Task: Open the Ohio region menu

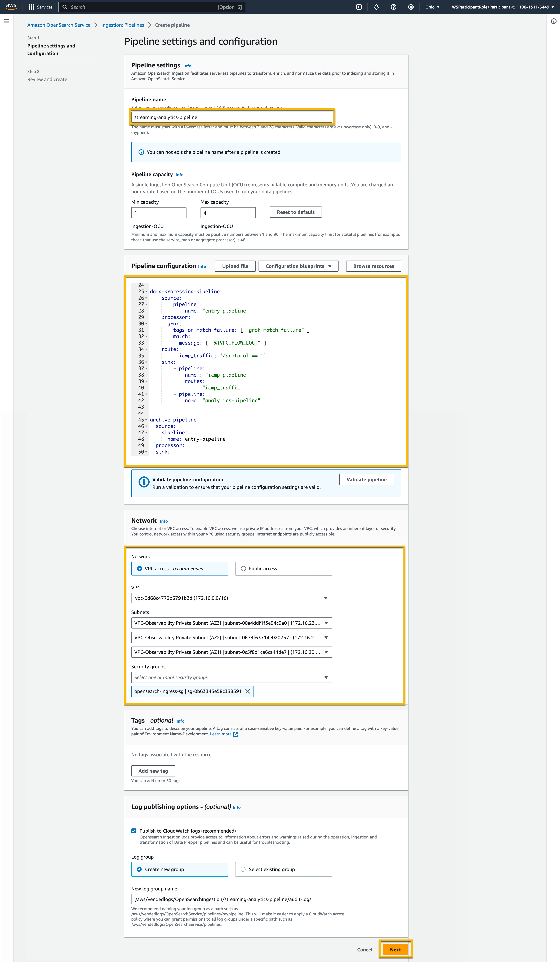Action: tap(432, 7)
